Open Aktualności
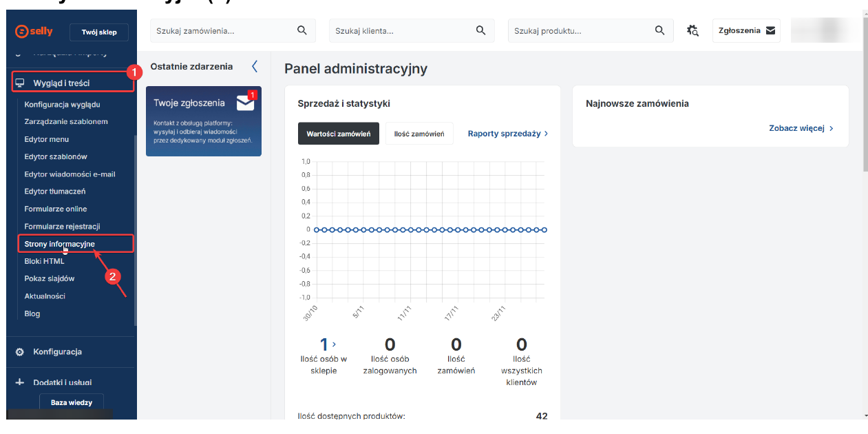 (x=45, y=296)
